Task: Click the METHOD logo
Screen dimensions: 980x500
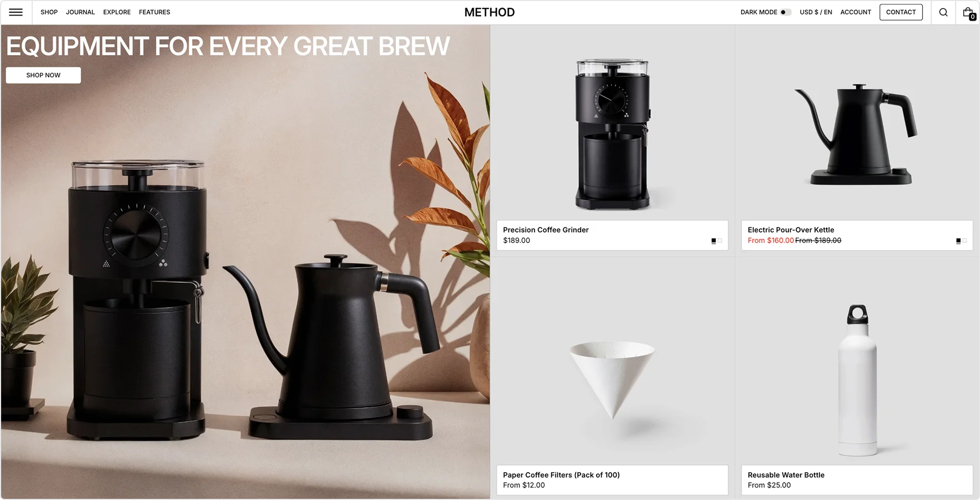Action: [489, 12]
